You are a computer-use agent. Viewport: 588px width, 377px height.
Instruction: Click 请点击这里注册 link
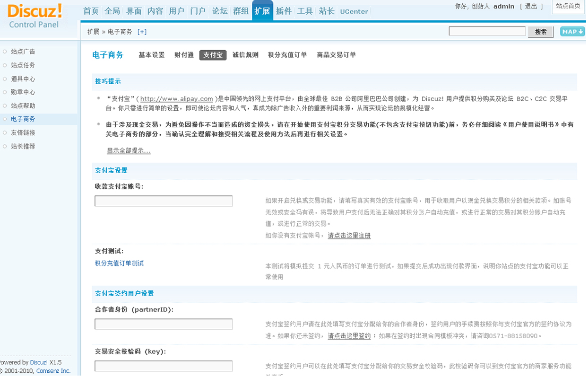click(349, 236)
